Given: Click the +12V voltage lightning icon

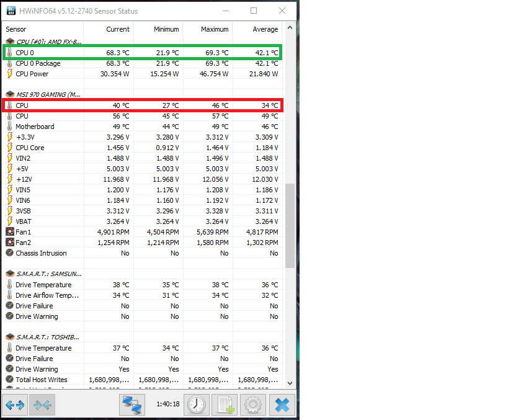Looking at the screenshot, I should (10, 179).
